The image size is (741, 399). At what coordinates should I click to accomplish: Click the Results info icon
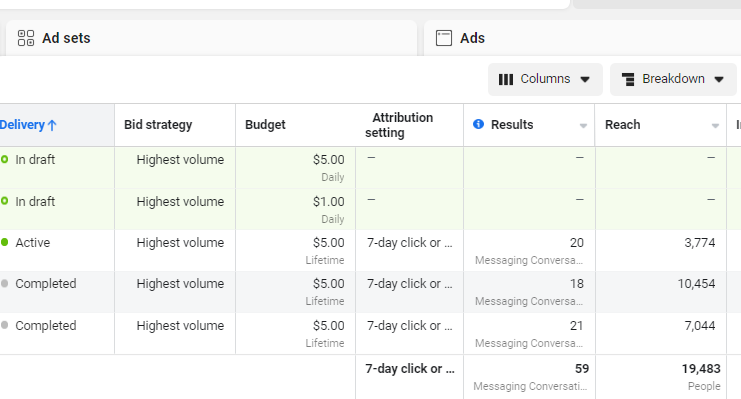(478, 124)
